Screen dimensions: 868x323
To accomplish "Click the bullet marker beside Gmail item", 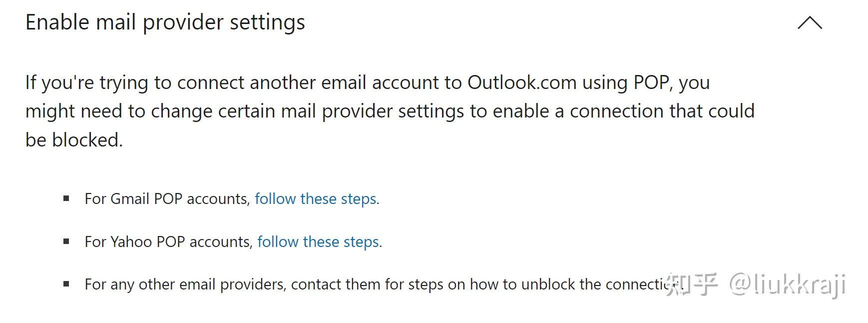I will (x=66, y=198).
